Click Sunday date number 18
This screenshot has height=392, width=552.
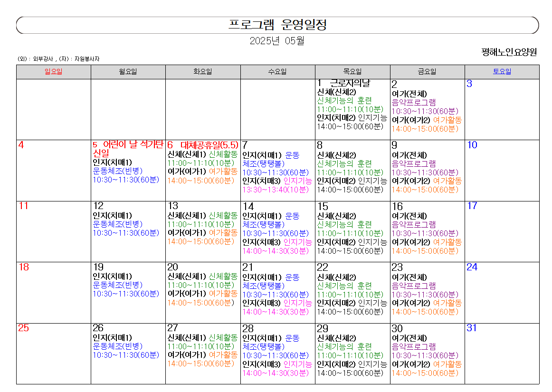click(24, 267)
